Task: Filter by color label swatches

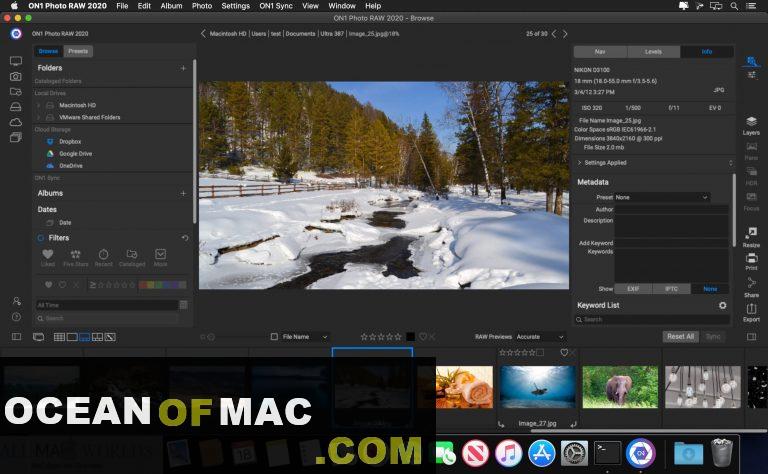Action: [163, 284]
